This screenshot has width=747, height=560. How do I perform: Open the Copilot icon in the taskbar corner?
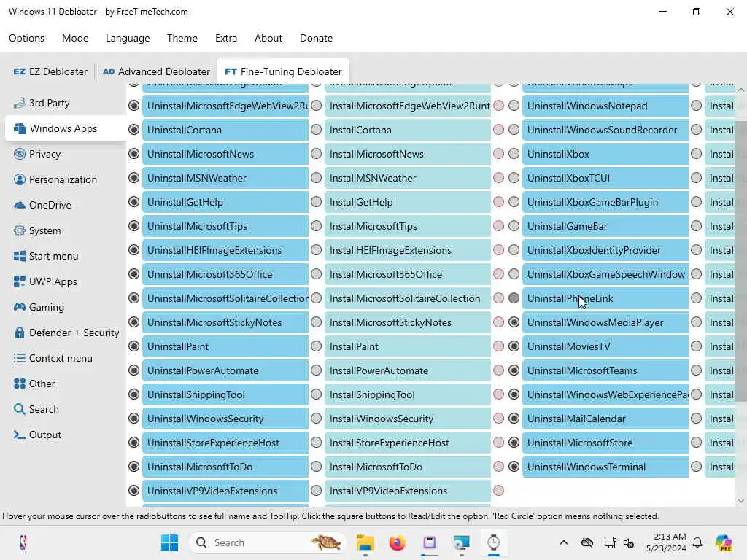pyautogui.click(x=724, y=542)
